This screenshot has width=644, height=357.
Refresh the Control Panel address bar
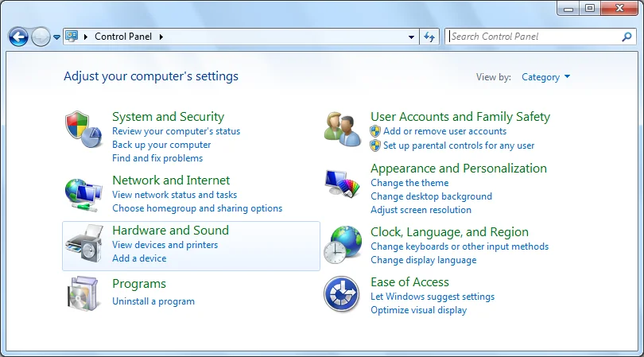430,37
